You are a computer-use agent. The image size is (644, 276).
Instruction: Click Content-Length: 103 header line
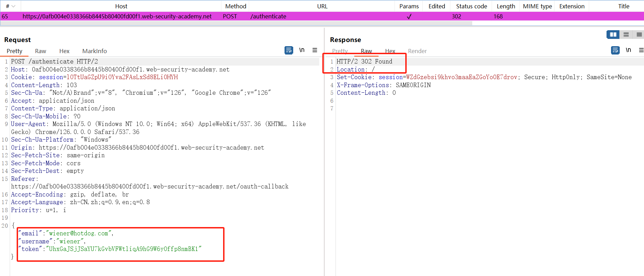(x=44, y=85)
